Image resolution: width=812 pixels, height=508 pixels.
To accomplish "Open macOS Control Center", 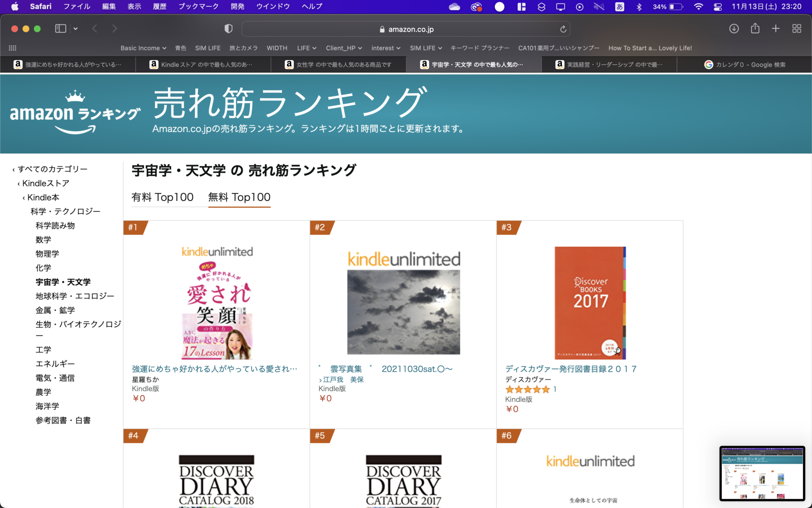I will click(718, 7).
